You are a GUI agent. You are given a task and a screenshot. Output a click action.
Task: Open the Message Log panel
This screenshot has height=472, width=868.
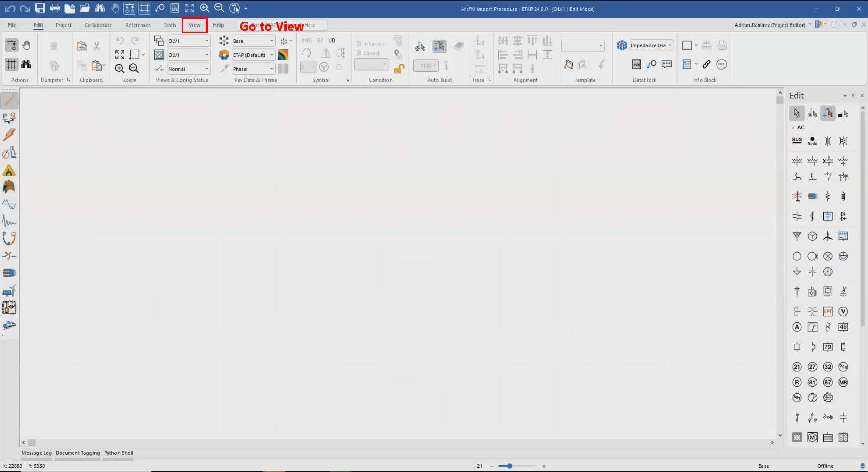36,453
